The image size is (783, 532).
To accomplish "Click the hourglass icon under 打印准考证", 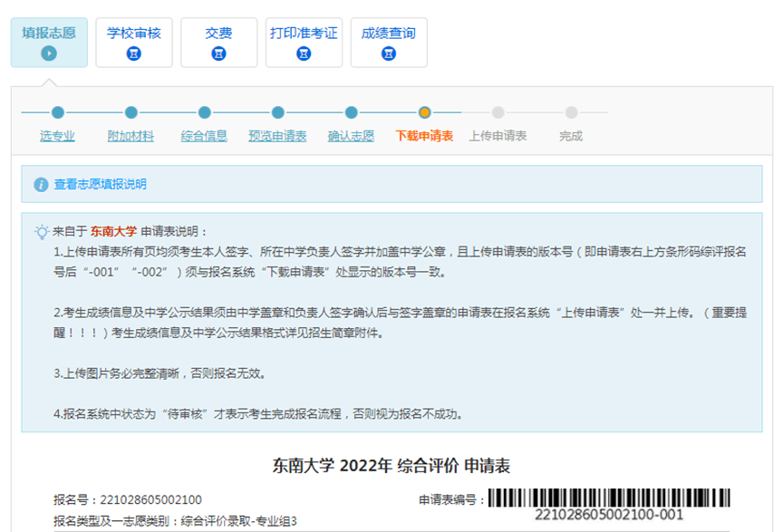I will pos(304,53).
